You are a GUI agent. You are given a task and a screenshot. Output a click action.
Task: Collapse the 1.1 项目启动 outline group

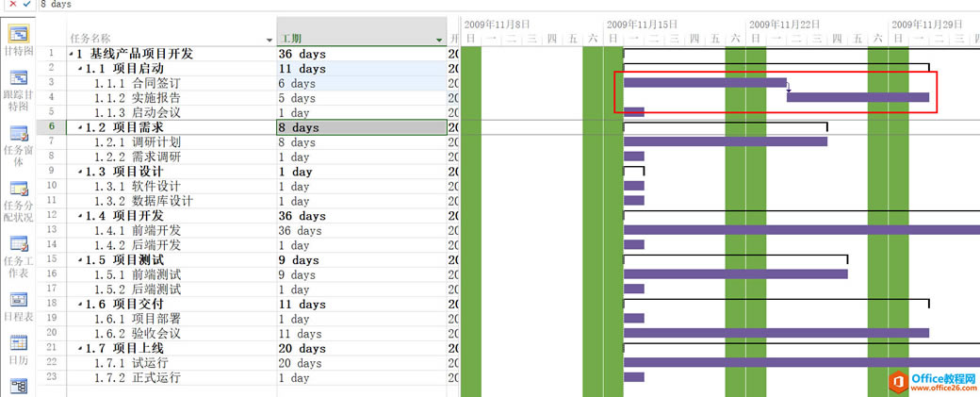(79, 69)
